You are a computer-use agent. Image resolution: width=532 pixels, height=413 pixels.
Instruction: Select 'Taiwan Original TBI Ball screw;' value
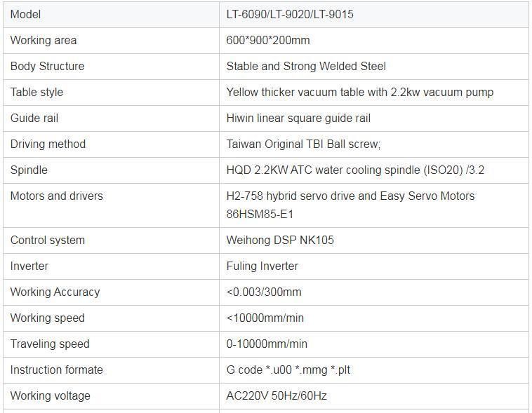pyautogui.click(x=303, y=144)
